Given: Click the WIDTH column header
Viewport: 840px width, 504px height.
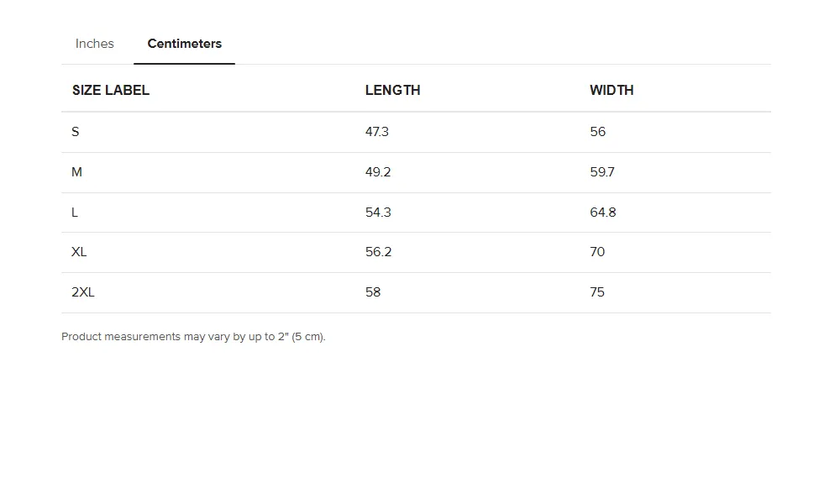Looking at the screenshot, I should coord(612,90).
